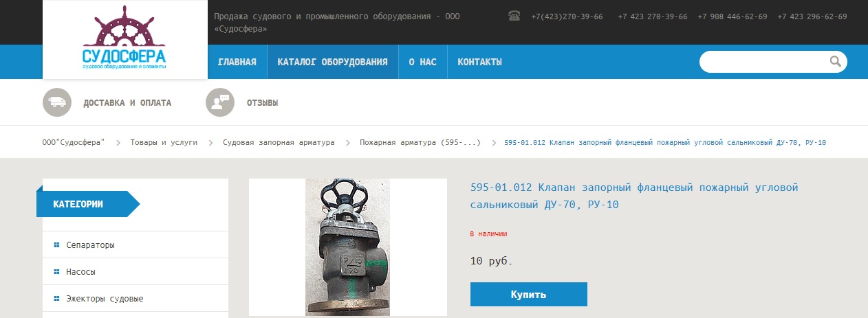Screen dimensions: 868x318
Task: Go to О нас page
Action: tap(422, 62)
